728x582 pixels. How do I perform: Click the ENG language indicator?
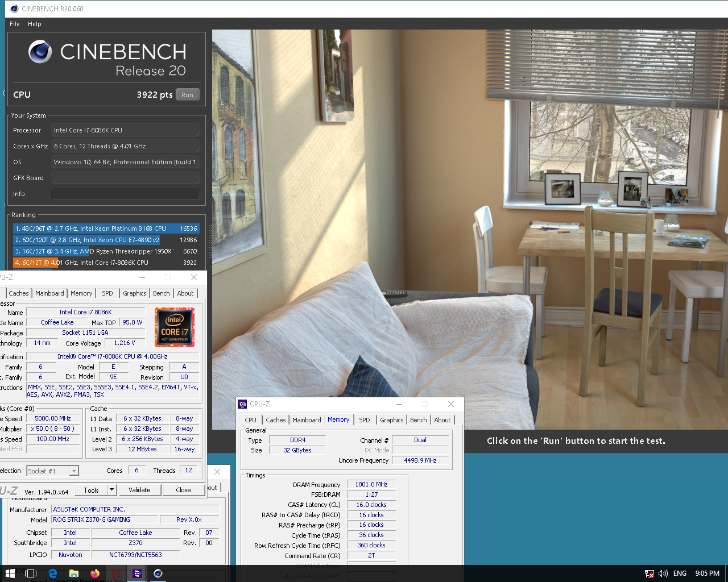(x=680, y=573)
